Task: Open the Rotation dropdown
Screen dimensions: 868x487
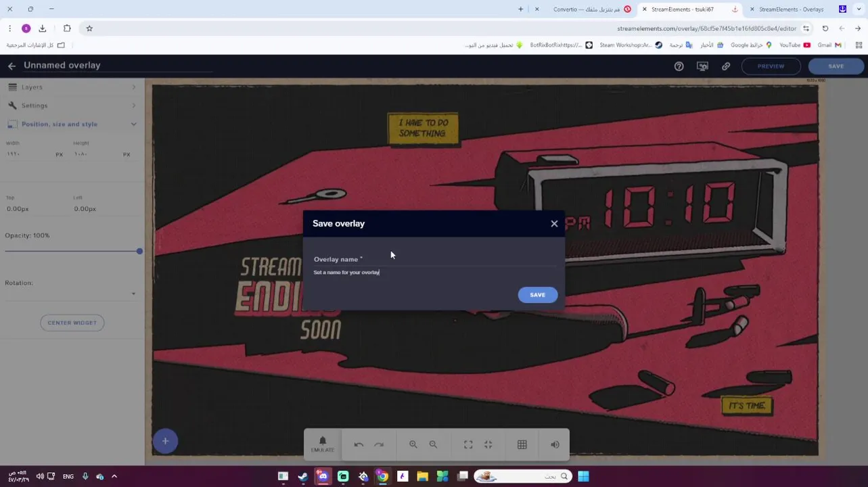Action: coord(70,294)
